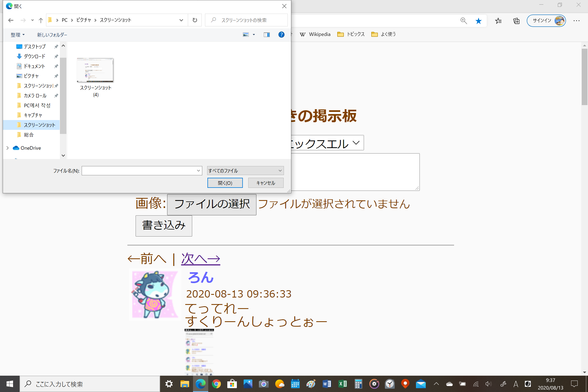Viewport: 588px width, 392px height.
Task: Toggle the preview pane icon
Action: click(x=267, y=35)
